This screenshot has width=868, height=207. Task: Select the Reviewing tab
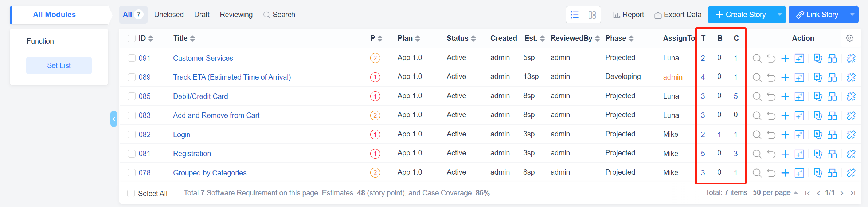(x=236, y=15)
